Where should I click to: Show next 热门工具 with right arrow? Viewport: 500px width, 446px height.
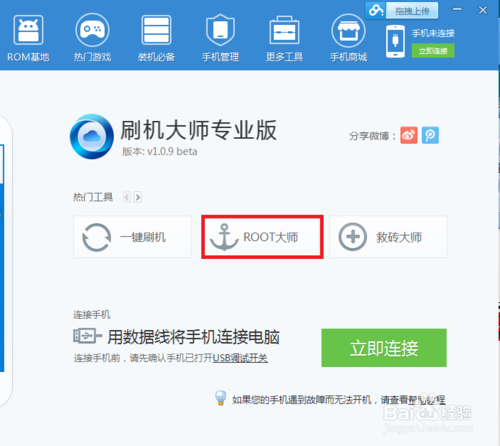pos(138,197)
